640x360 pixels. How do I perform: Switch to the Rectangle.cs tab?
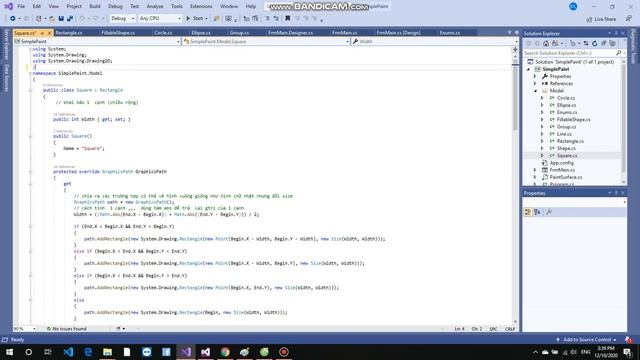(x=69, y=33)
